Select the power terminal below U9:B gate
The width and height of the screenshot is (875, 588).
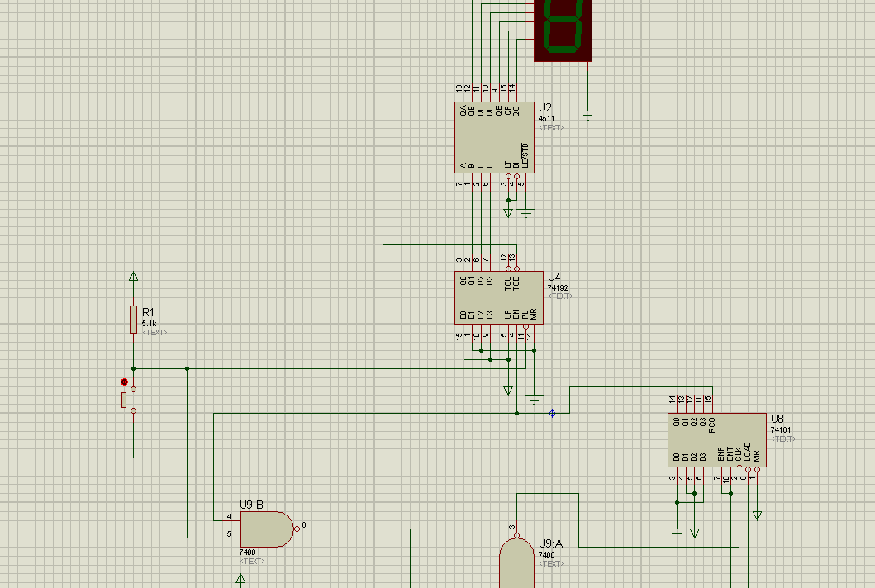point(240,579)
